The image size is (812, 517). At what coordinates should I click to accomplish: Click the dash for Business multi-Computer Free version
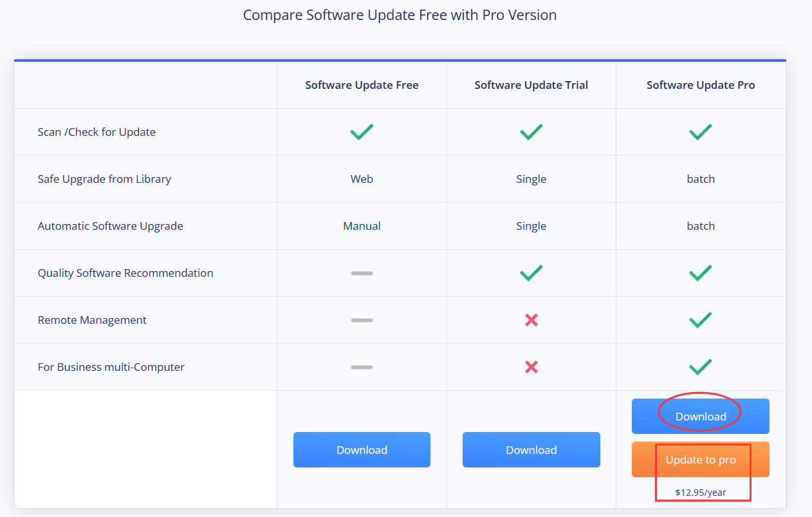point(362,367)
